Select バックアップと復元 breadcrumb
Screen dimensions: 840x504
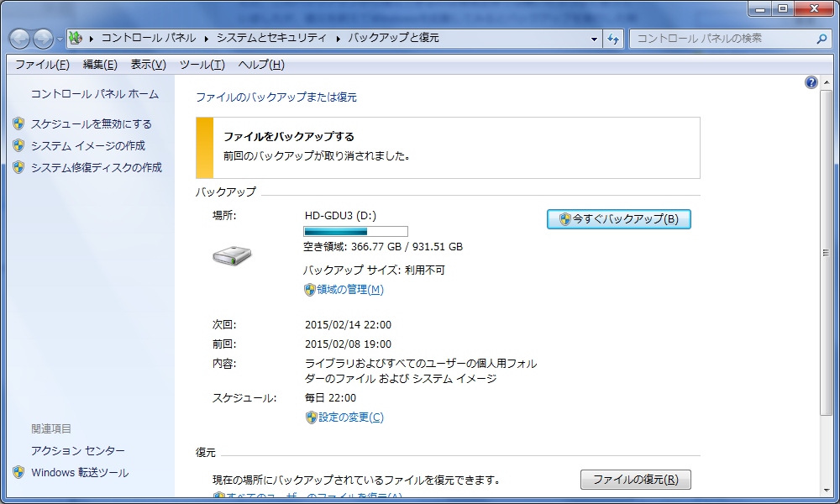click(393, 38)
